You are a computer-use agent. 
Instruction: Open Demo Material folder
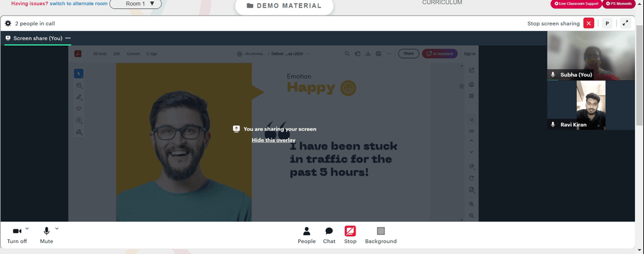point(284,6)
